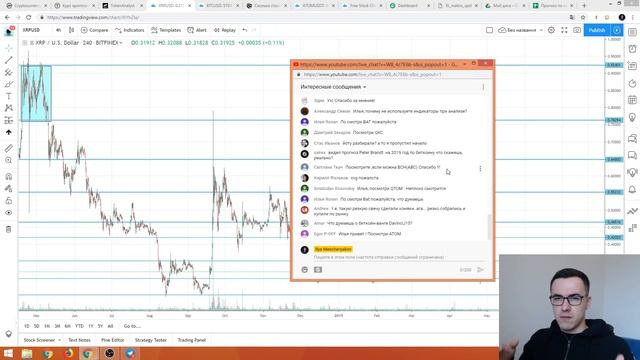
Task: Hide all drawing tools eye icon
Action: (9, 213)
